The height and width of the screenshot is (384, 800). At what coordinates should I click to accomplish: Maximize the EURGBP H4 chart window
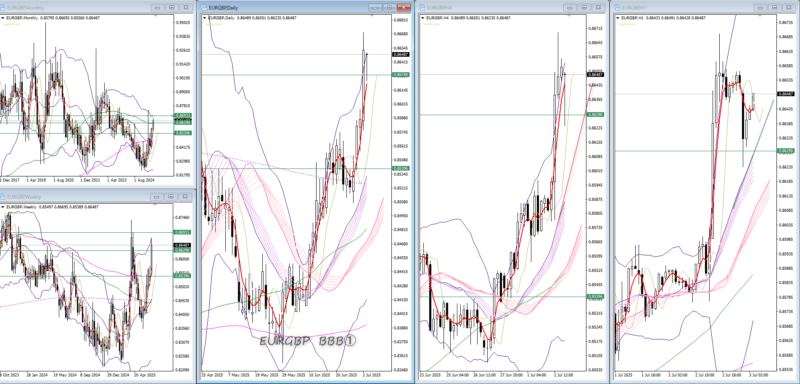click(x=584, y=8)
